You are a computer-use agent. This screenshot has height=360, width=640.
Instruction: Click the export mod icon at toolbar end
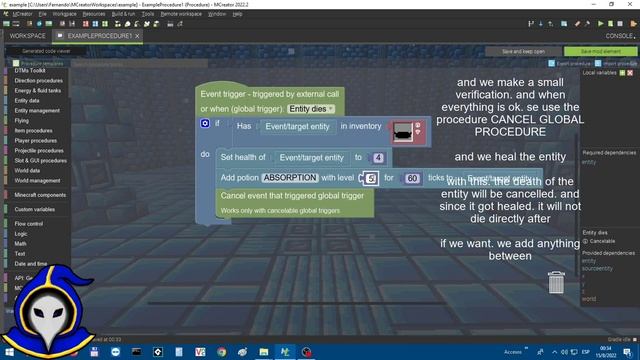pos(633,24)
